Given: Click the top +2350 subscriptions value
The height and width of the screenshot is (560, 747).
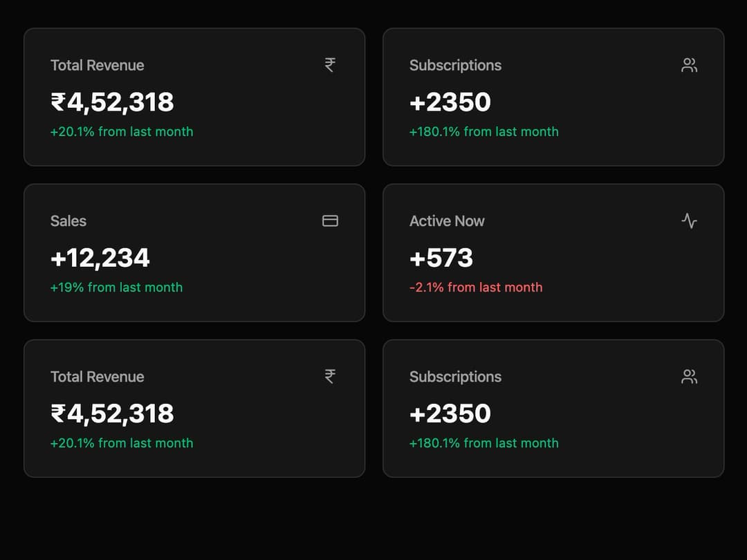Looking at the screenshot, I should point(450,102).
